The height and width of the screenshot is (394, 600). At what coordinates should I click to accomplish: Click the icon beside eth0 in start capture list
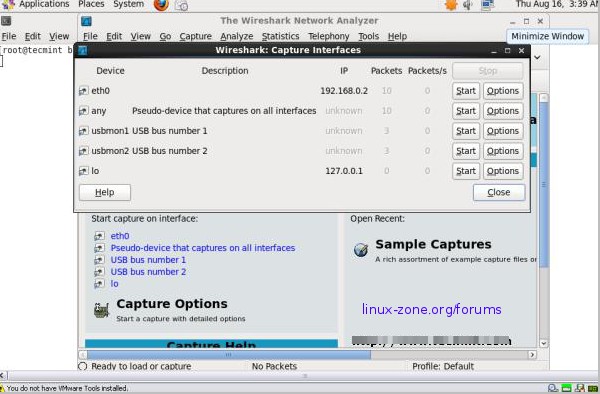tap(99, 236)
